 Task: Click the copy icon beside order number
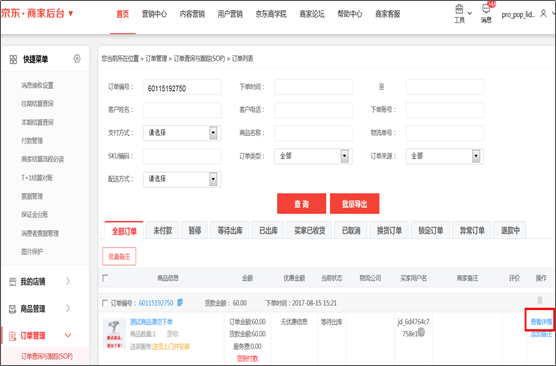(x=180, y=302)
